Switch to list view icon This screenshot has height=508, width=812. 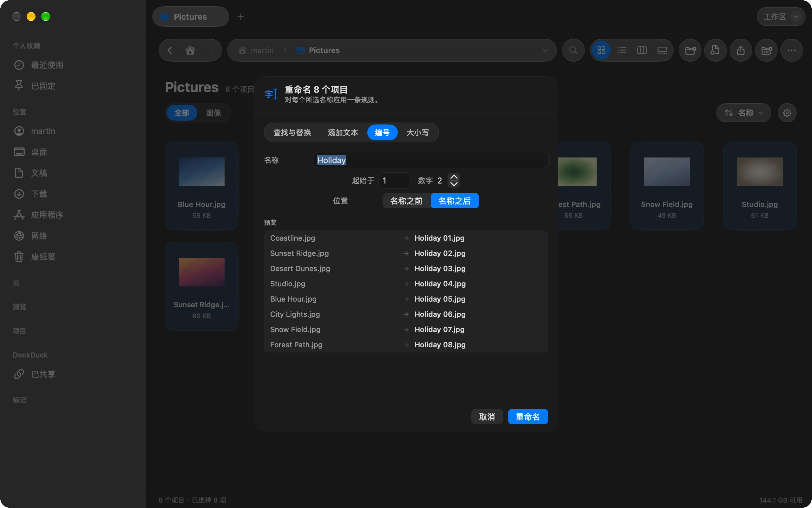621,50
